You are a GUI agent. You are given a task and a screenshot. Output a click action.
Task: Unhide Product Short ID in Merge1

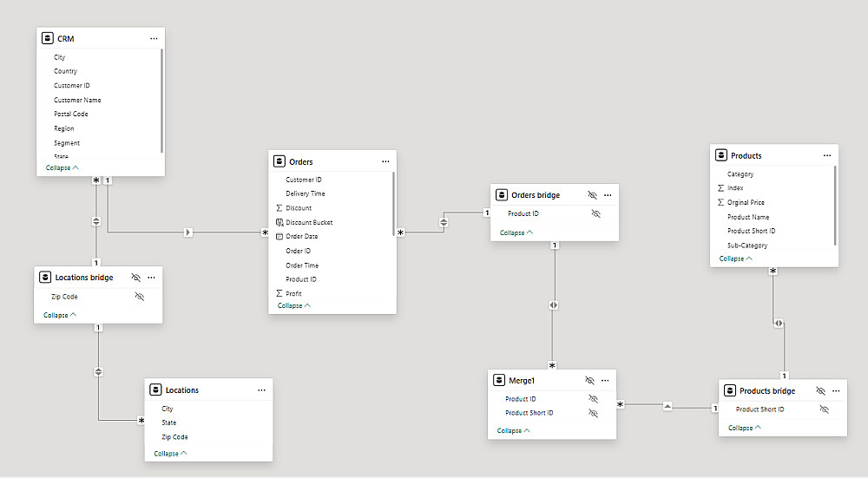point(594,413)
